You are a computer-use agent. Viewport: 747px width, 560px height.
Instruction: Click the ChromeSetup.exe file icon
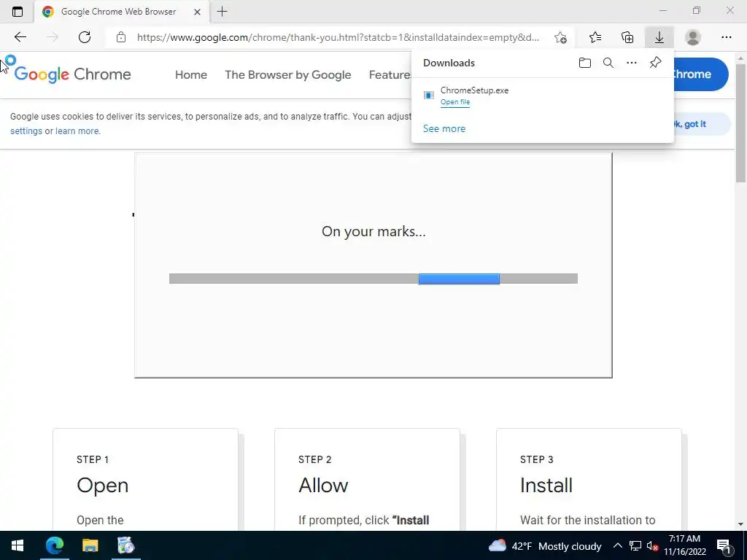tap(429, 96)
